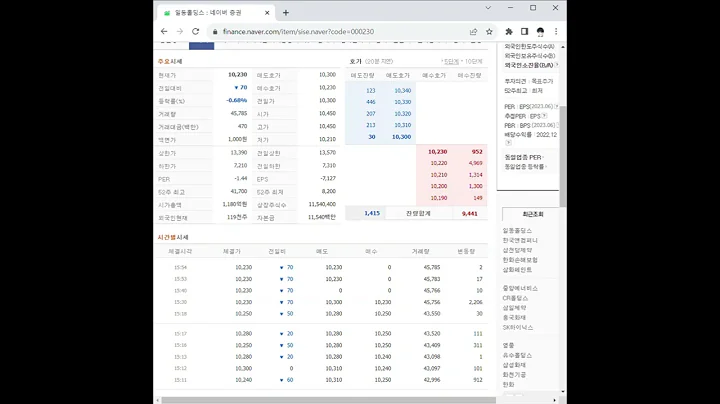Open the Chrome profile avatar
The image size is (720, 404).
[x=540, y=31]
